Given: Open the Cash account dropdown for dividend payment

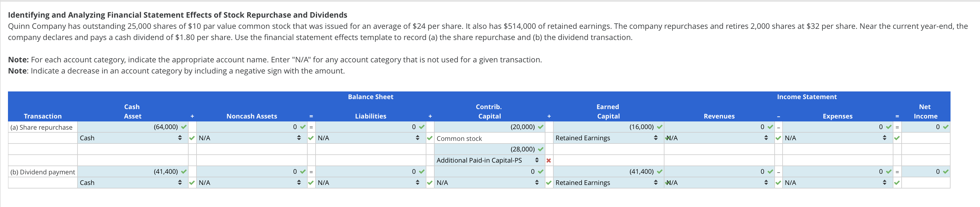Looking at the screenshot, I should 132,183.
